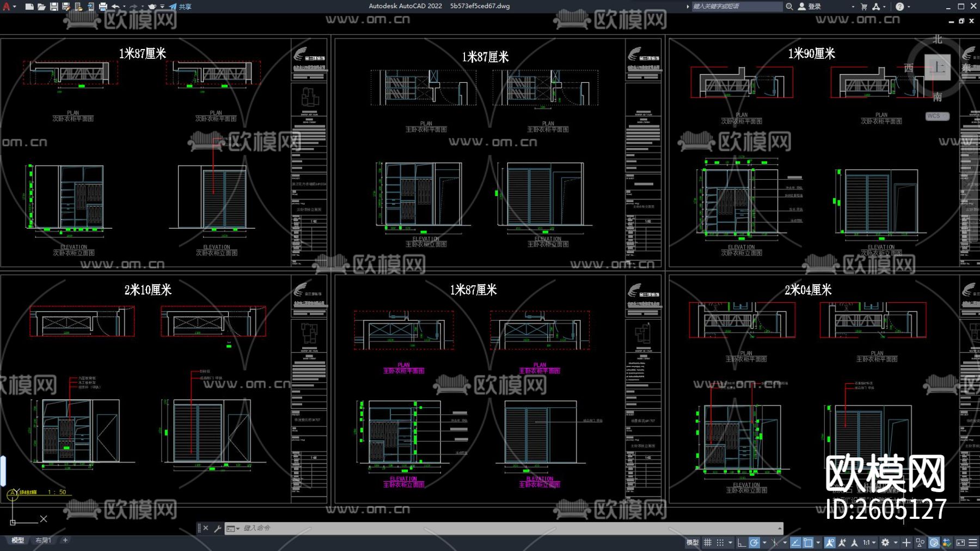
Task: Undo the last action with the Undo arrow
Action: pyautogui.click(x=115, y=7)
